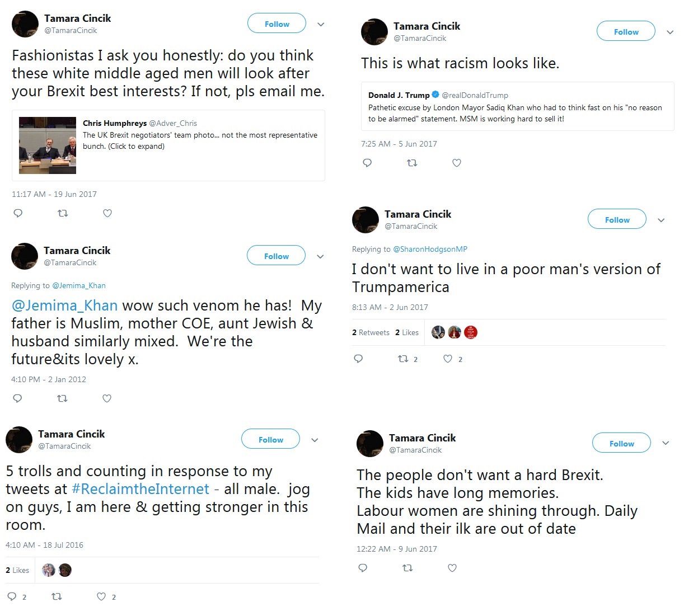
Task: Open the @SharonHodgsonMP profile link
Action: [430, 249]
